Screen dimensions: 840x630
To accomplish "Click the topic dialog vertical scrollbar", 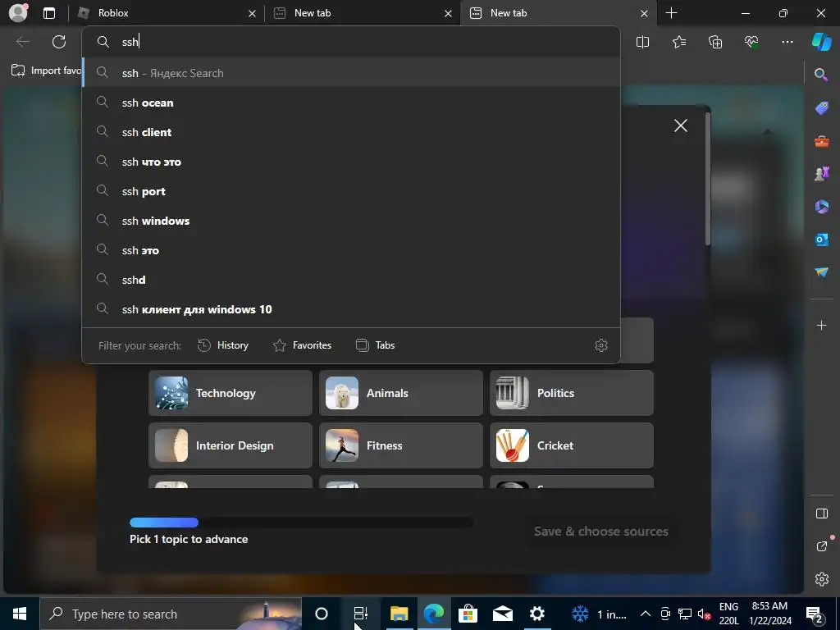I will [708, 178].
